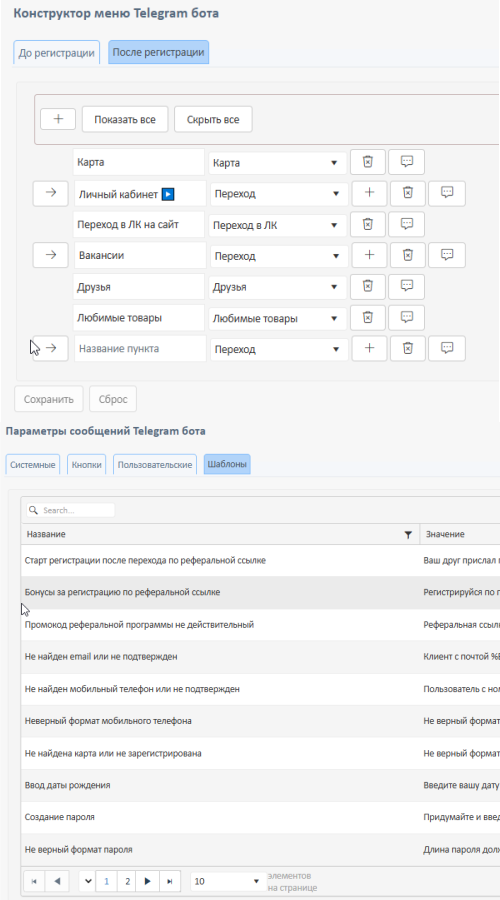Save the menu with Сохранить

tap(49, 399)
